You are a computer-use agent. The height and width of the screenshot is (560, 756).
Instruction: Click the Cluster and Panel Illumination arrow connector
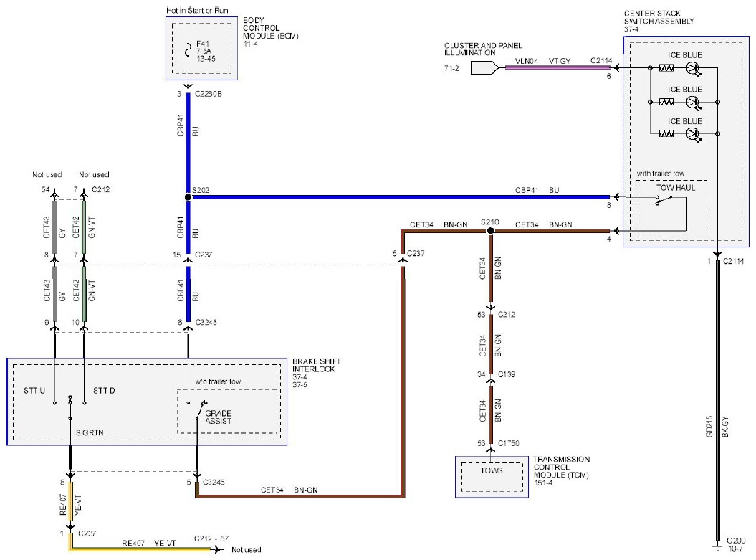484,68
